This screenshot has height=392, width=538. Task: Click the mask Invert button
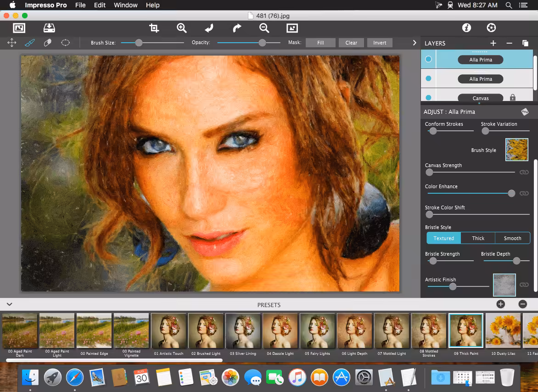[380, 43]
